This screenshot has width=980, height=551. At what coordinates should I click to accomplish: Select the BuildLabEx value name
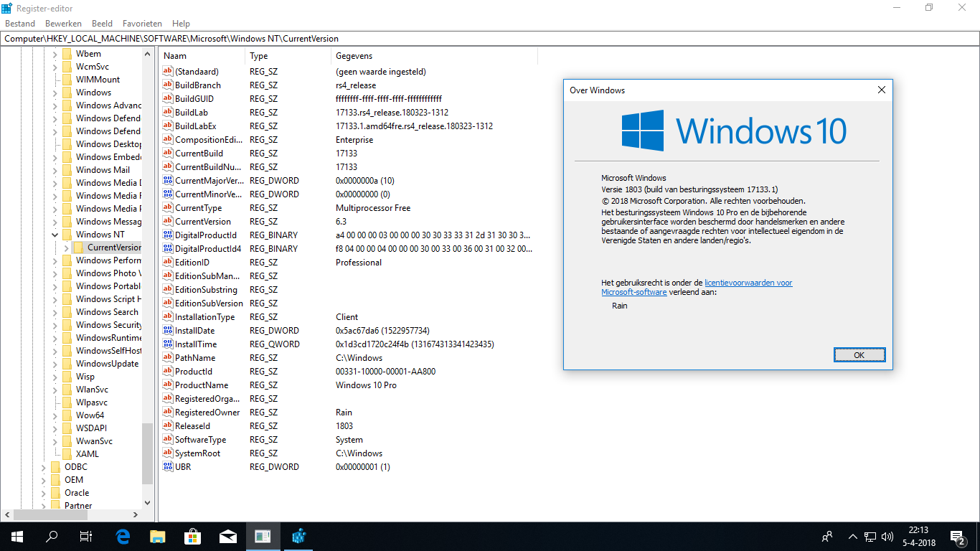[x=195, y=126]
